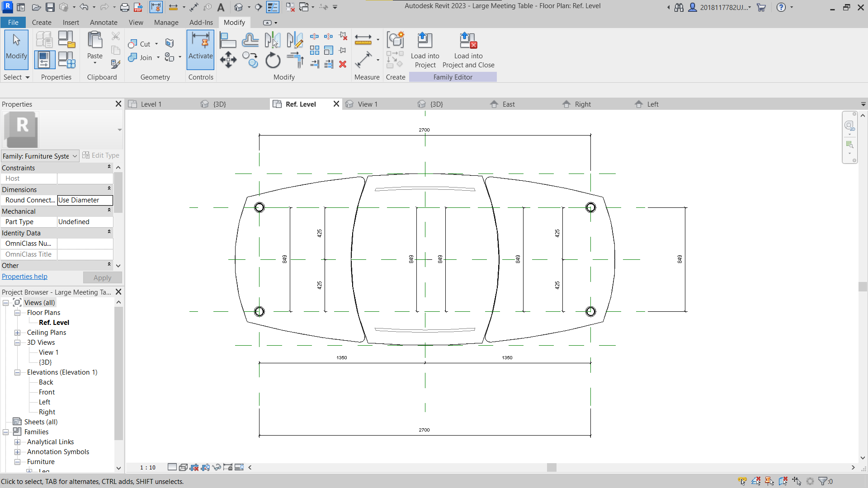The height and width of the screenshot is (488, 868).
Task: Activate the Mirror - Pick Axis tool
Action: (x=273, y=40)
